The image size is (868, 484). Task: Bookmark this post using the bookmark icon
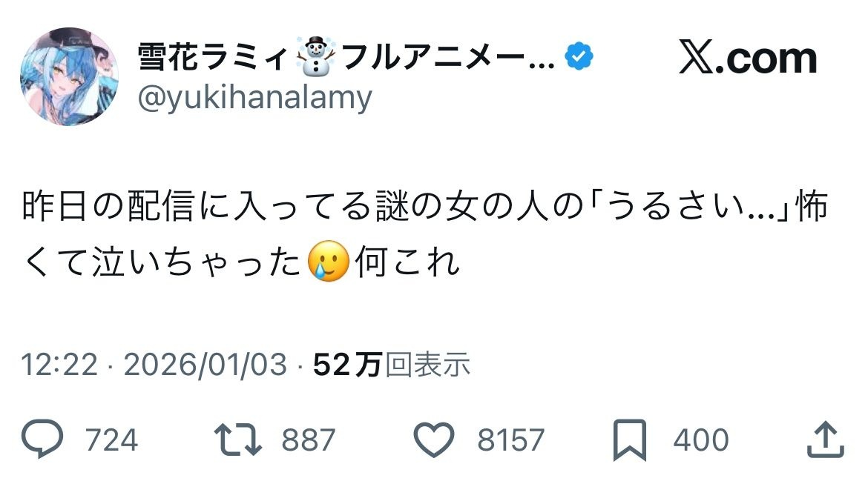click(630, 440)
